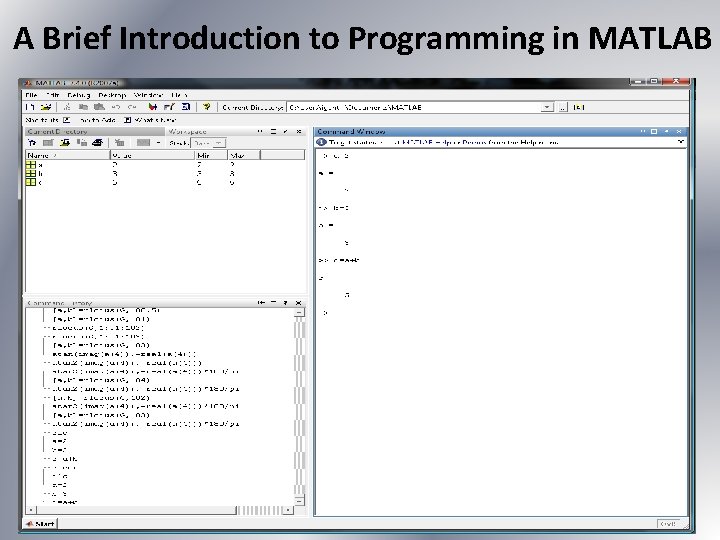
Task: Click Command History vertical scrollbar down arrow
Action: (x=299, y=501)
